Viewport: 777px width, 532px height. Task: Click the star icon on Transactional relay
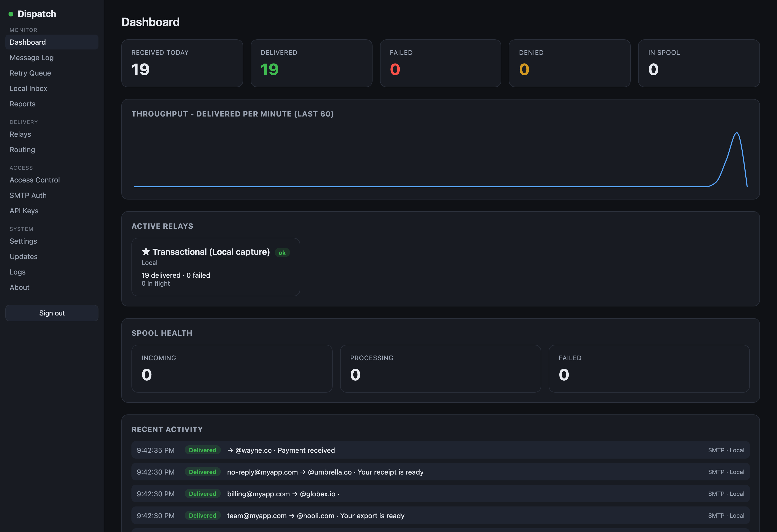[x=146, y=252]
